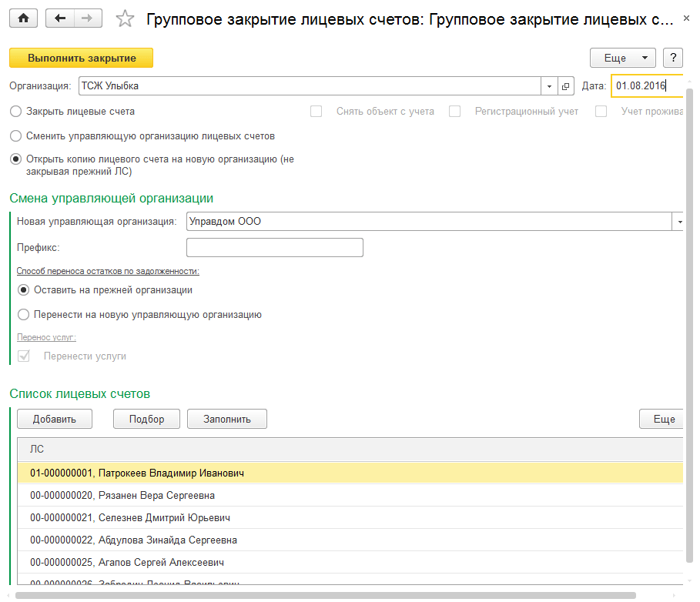Select row Абдулова Зинаида Сергеевна
The width and height of the screenshot is (700, 602).
[x=350, y=540]
